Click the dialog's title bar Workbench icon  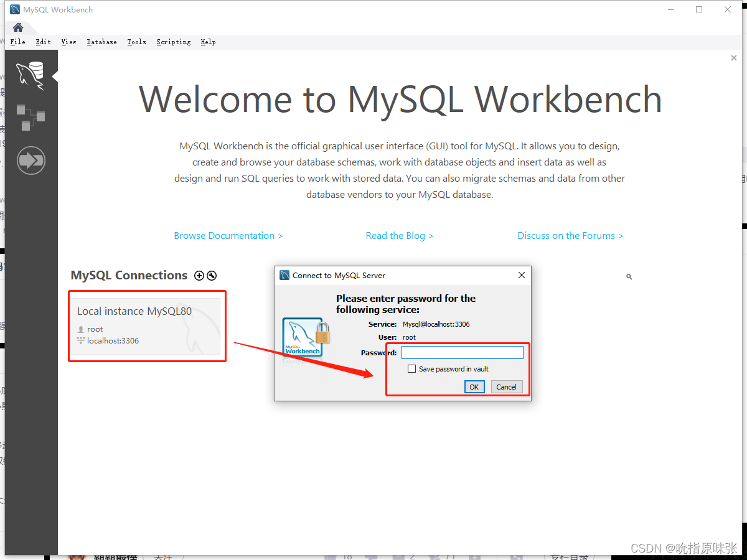pos(284,275)
